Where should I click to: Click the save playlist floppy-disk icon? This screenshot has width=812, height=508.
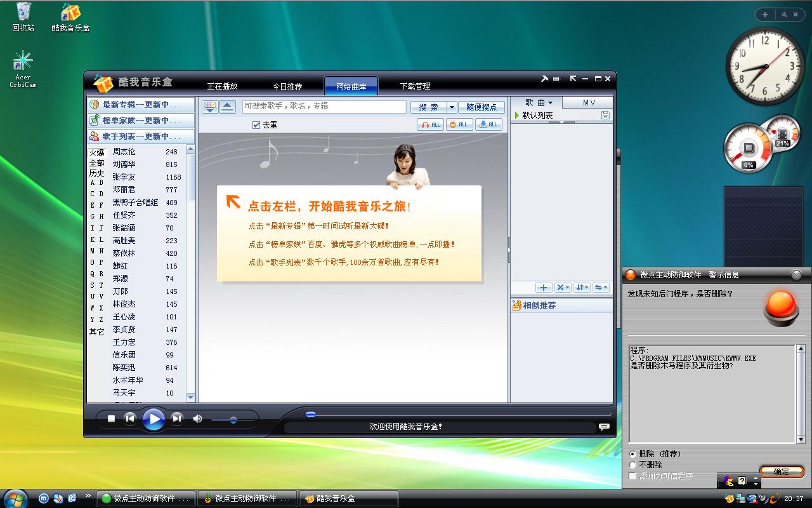pos(605,116)
